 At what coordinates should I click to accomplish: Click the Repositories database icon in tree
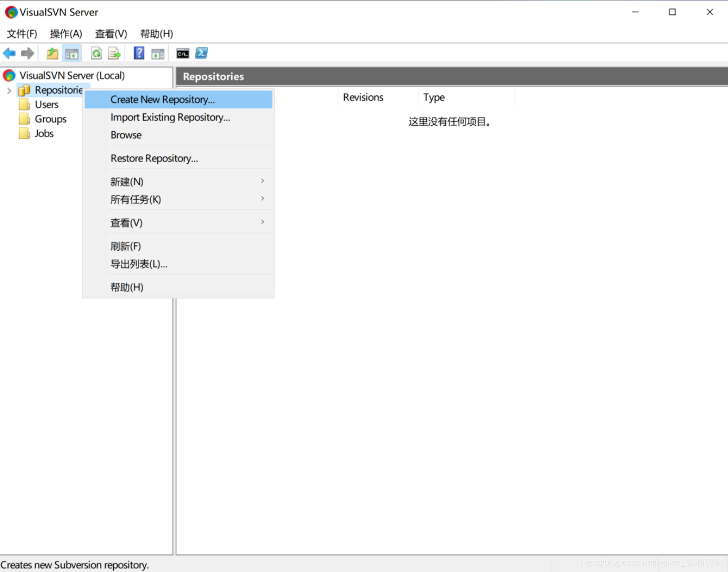tap(24, 91)
